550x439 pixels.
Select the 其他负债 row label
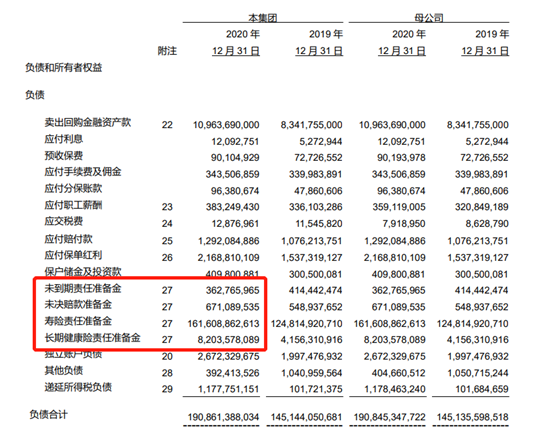64,370
